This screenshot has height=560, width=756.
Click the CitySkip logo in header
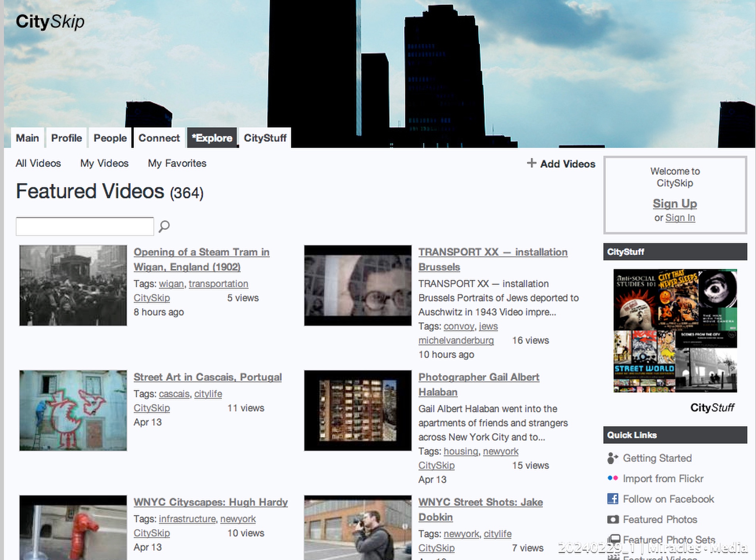[50, 21]
